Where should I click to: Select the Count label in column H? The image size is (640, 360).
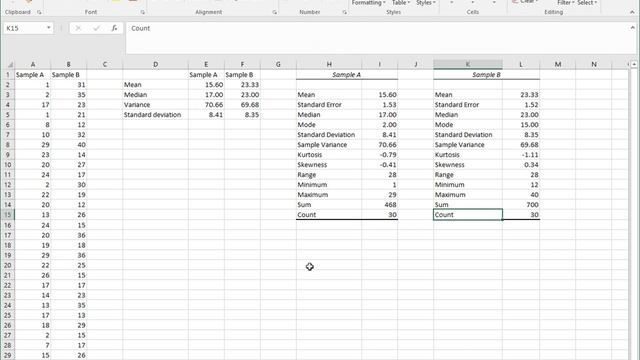[x=329, y=215]
